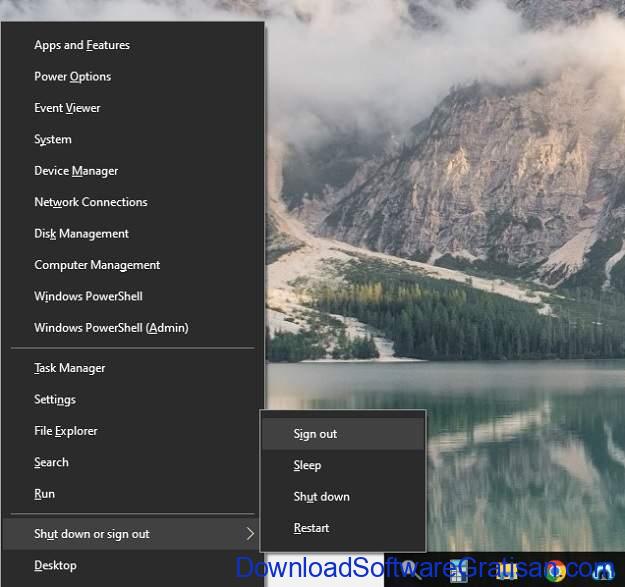
Task: Open File Explorer from the menu
Action: 132,431
